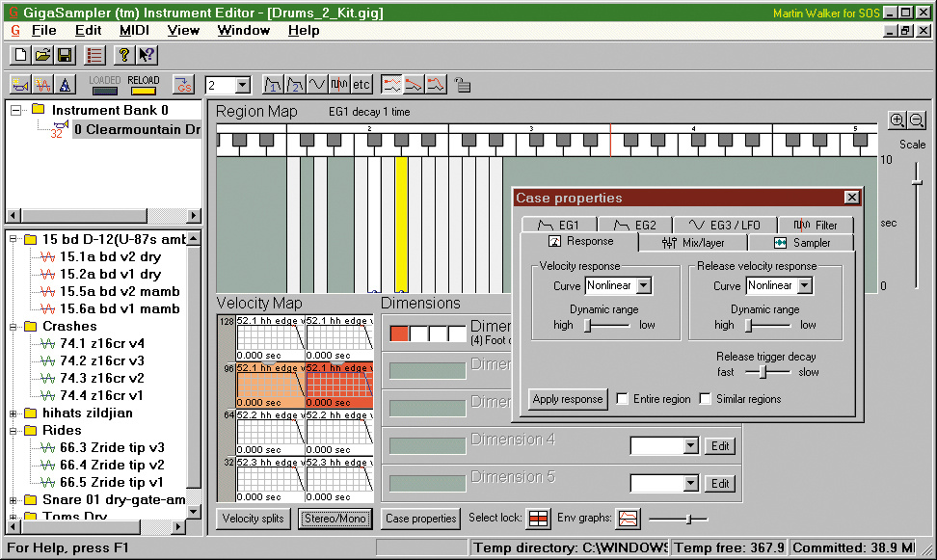Toggle the Select lock grid icon
Image resolution: width=937 pixels, height=560 pixels.
(539, 519)
